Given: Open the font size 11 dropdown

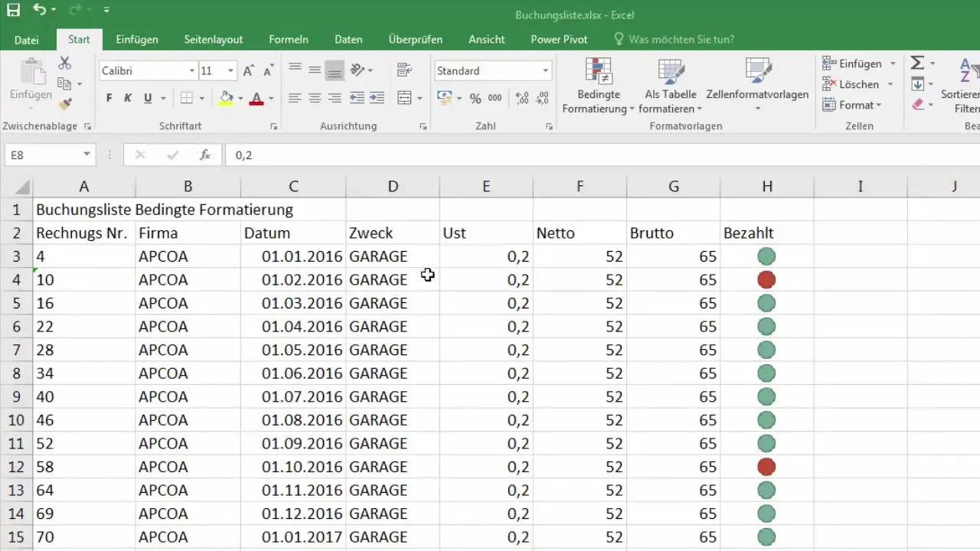Looking at the screenshot, I should [x=230, y=71].
